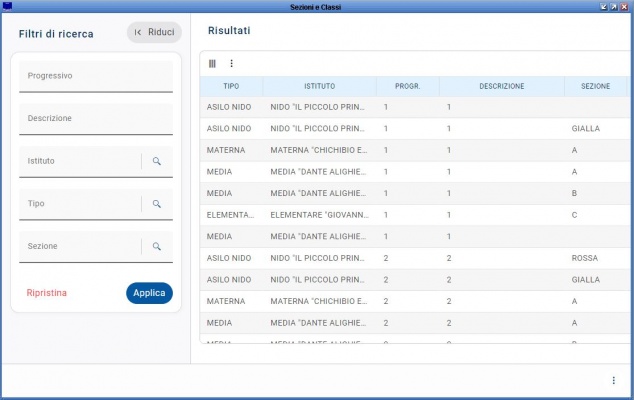This screenshot has width=634, height=400.
Task: Click into the Descrizione filter field
Action: [95, 119]
